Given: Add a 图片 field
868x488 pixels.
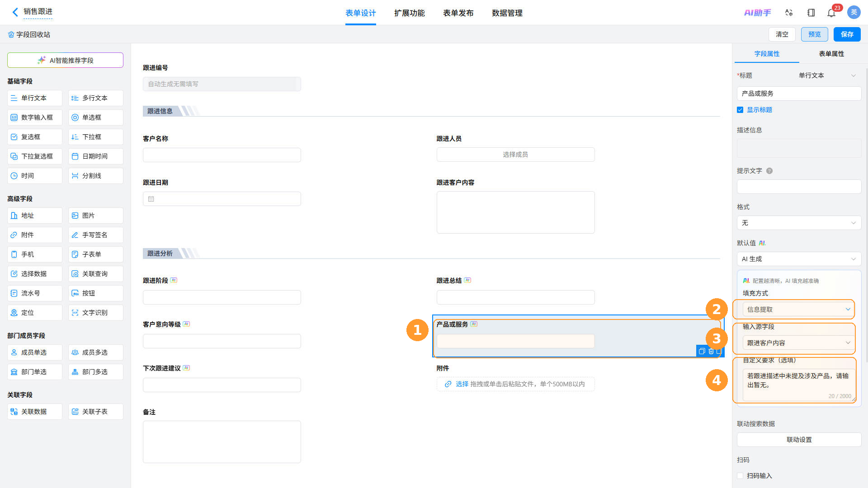Looking at the screenshot, I should [x=96, y=216].
